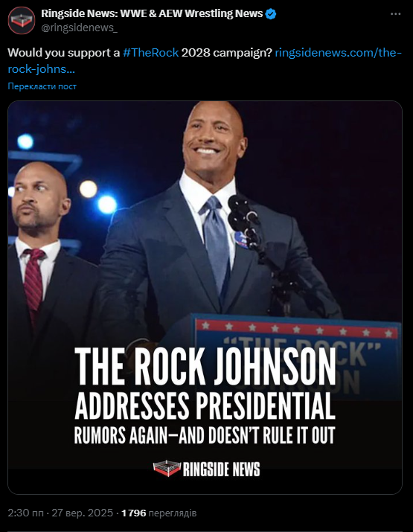Click Перекласти пост to translate the post
The width and height of the screenshot is (413, 532).
pos(42,86)
